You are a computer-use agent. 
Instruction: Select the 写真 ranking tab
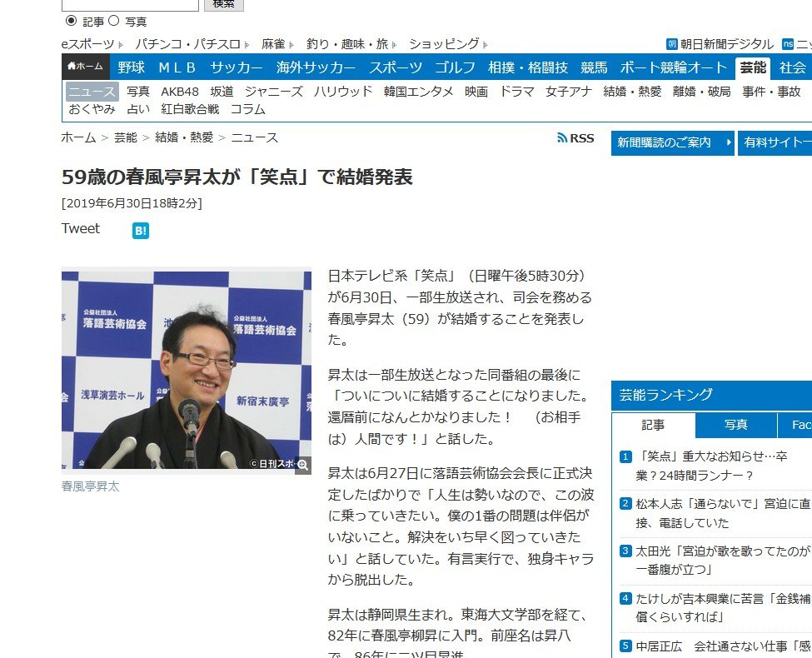click(x=736, y=426)
